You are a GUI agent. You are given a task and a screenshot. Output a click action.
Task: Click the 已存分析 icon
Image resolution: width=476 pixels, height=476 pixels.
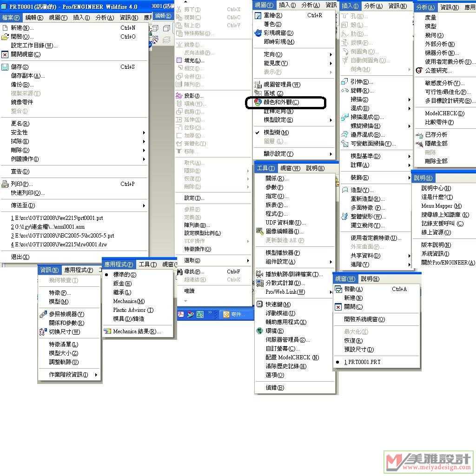419,135
